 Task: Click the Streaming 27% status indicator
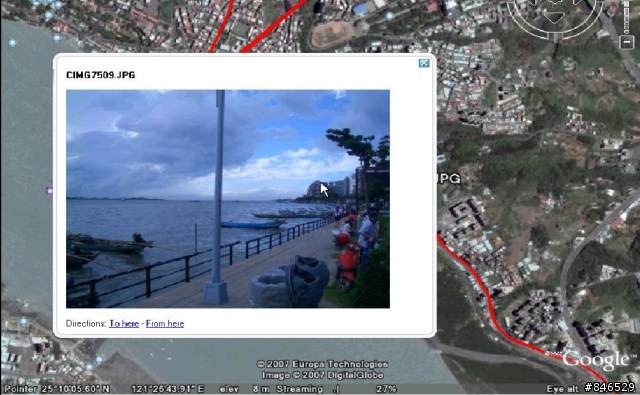pyautogui.click(x=336, y=389)
